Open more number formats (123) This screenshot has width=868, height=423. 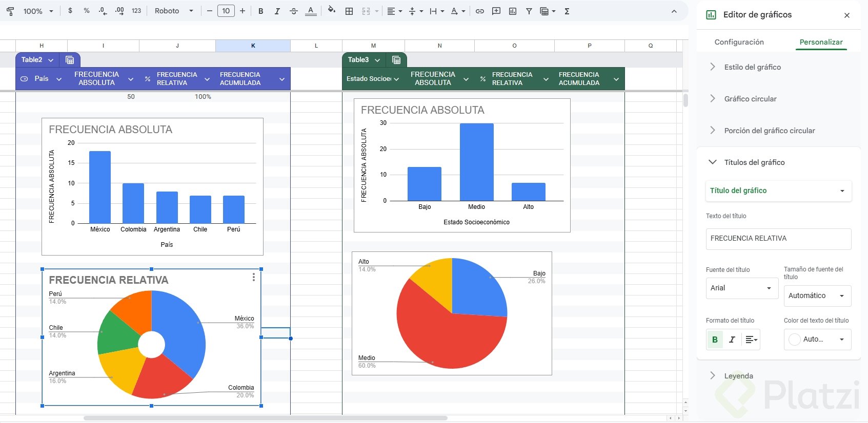[136, 11]
